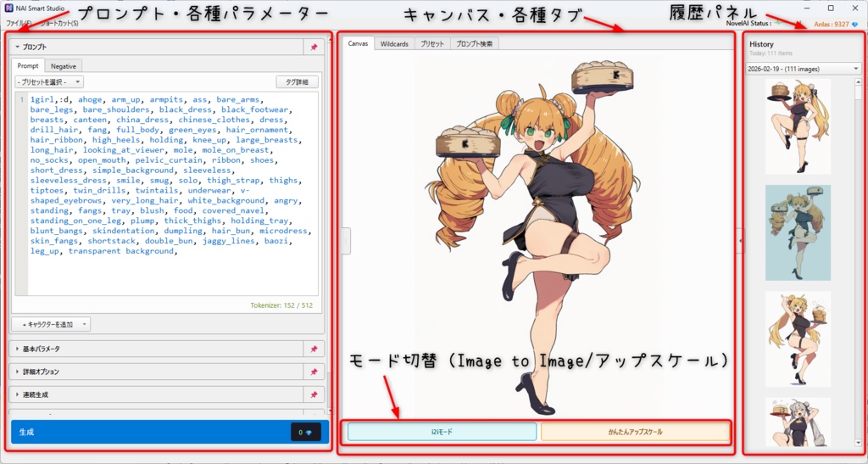
Task: Pin the 詳細オプション section
Action: [x=314, y=372]
